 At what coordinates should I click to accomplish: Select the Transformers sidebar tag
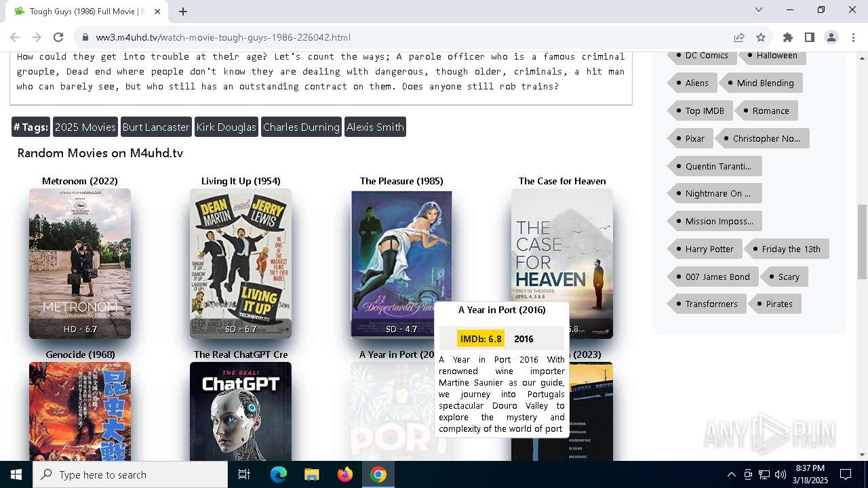pos(707,304)
